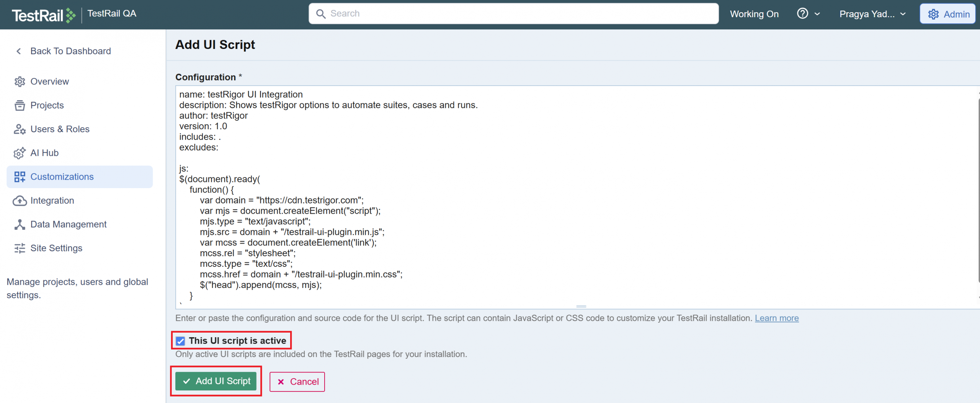
Task: Select Customizations in the sidebar menu
Action: 62,177
